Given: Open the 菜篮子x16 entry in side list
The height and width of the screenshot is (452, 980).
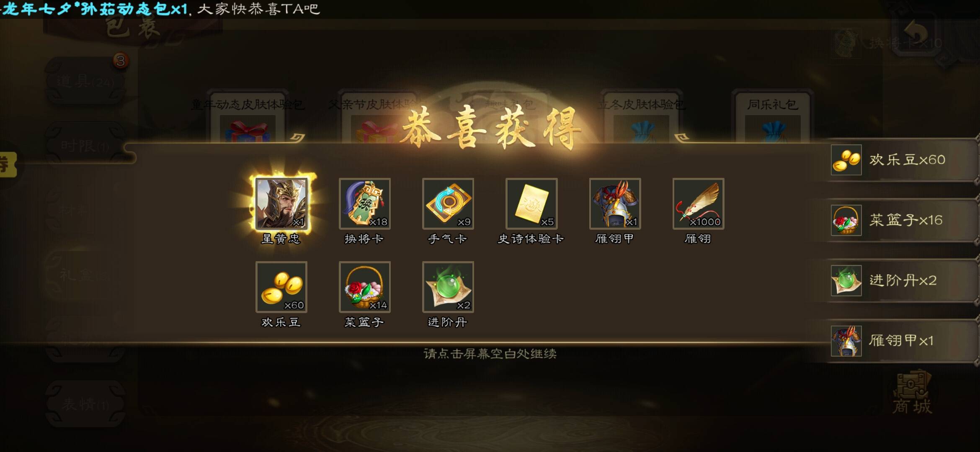Looking at the screenshot, I should click(x=903, y=220).
